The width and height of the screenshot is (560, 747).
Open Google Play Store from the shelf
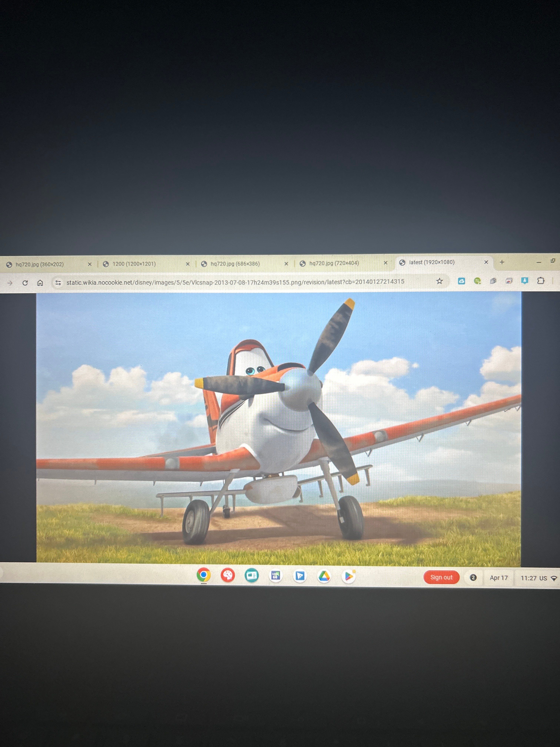[x=349, y=576]
